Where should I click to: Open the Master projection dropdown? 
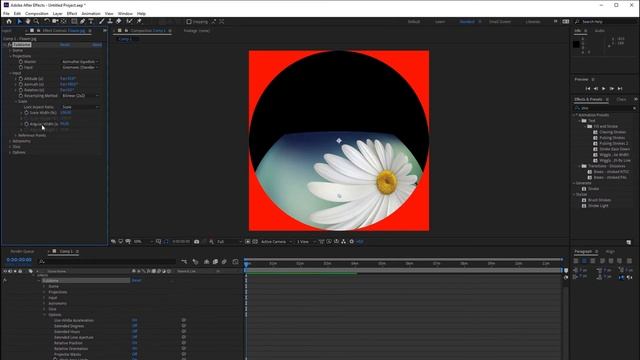(80, 62)
